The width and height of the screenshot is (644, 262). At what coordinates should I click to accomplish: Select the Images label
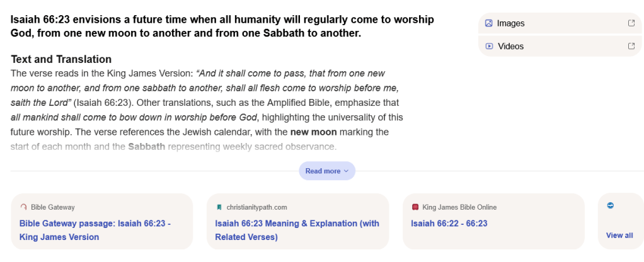click(510, 23)
